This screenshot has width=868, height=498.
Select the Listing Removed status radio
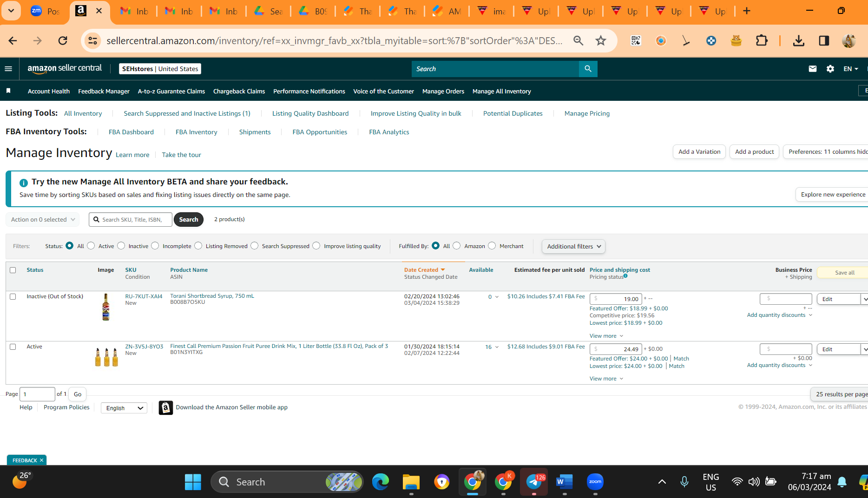(198, 246)
